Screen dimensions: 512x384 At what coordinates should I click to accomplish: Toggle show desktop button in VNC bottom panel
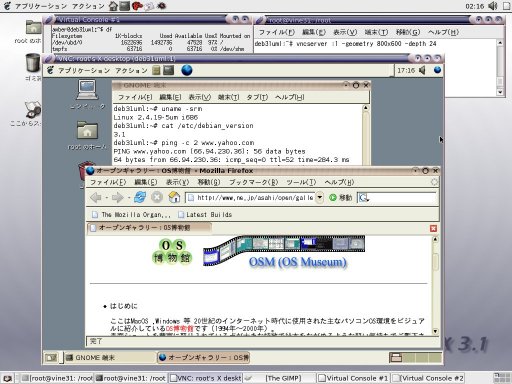point(51,358)
